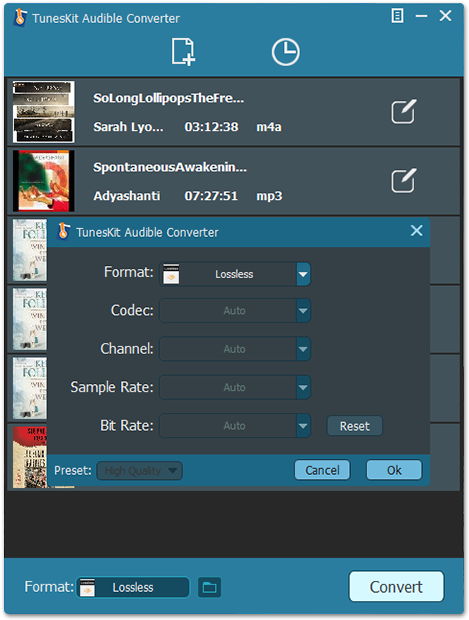Expand the Format dropdown in dialog
Viewport: 469px width, 620px height.
click(303, 274)
